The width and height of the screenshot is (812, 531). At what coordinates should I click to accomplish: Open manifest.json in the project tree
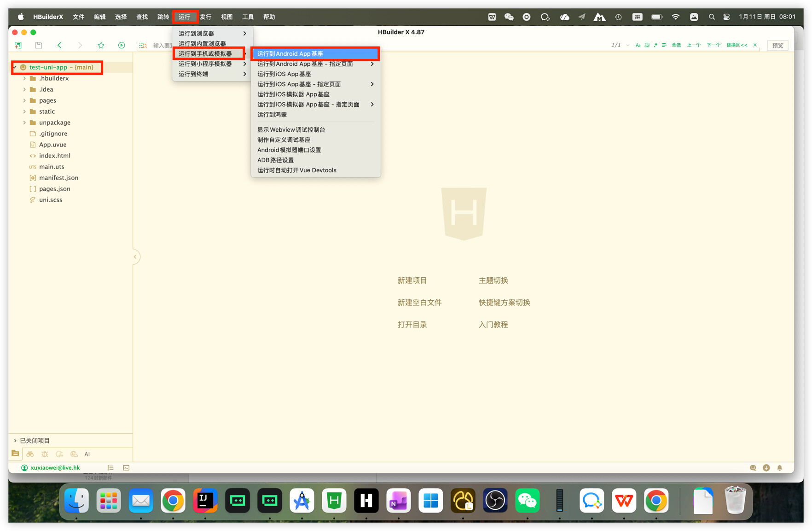coord(58,178)
